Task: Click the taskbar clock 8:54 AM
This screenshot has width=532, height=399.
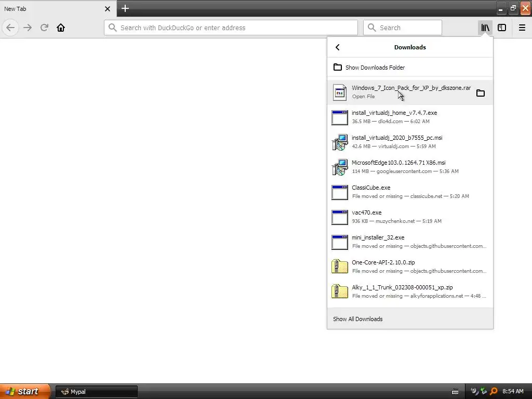Action: tap(513, 391)
